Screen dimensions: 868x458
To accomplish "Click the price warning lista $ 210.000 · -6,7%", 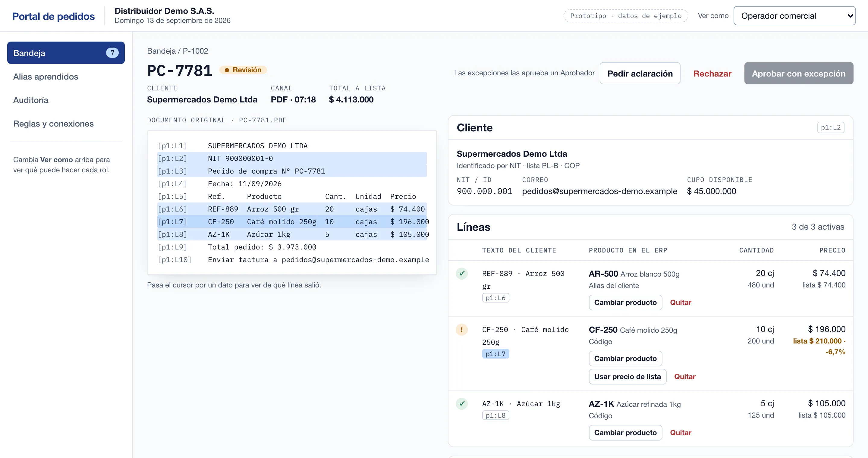I will point(819,346).
